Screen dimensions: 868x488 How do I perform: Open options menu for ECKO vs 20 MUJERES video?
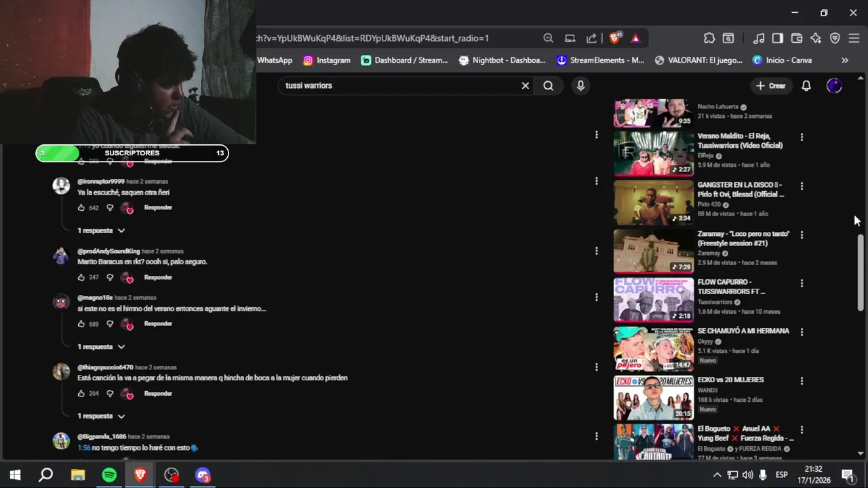802,381
